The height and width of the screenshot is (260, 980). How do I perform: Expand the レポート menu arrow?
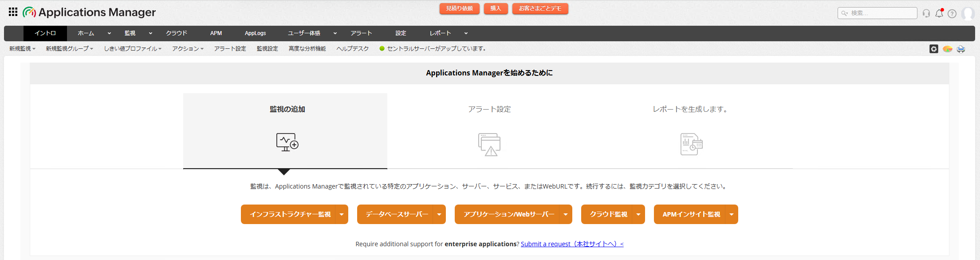[x=466, y=33]
